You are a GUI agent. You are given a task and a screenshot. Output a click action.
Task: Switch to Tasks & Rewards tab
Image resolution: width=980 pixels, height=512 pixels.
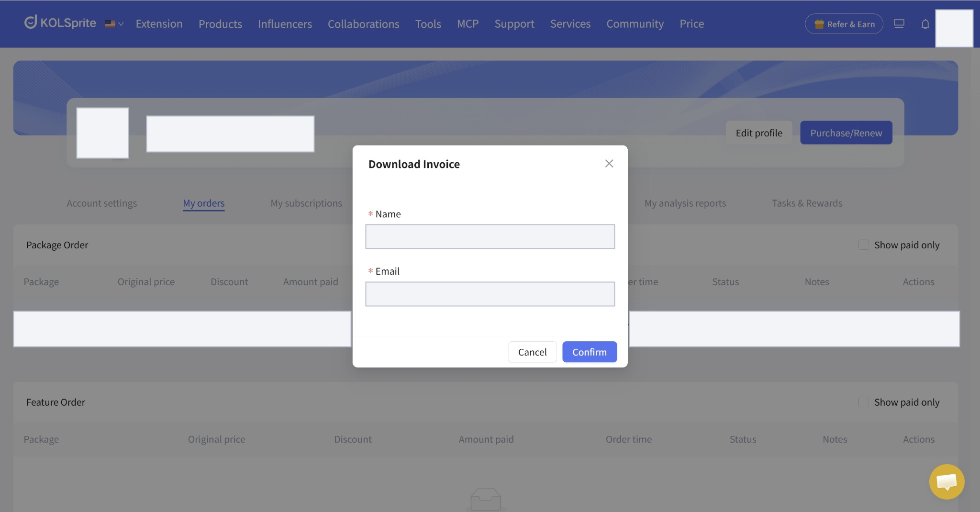pyautogui.click(x=807, y=203)
